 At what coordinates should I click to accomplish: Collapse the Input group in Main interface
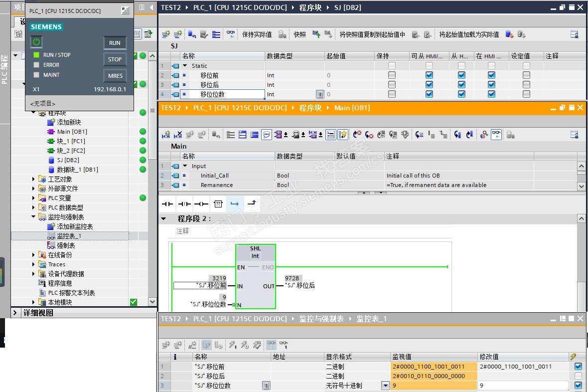[185, 166]
